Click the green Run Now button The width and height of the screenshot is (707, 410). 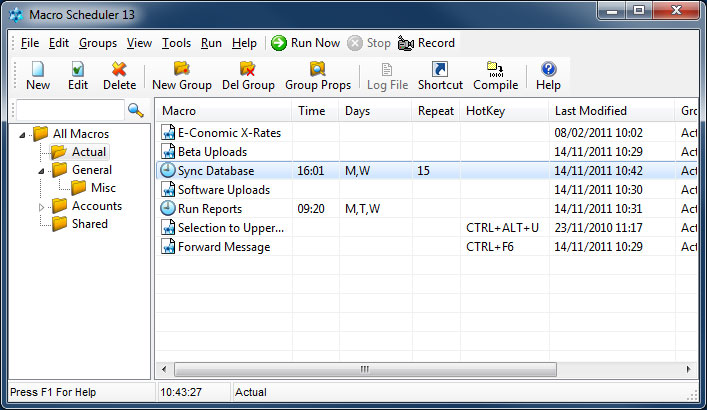point(305,43)
